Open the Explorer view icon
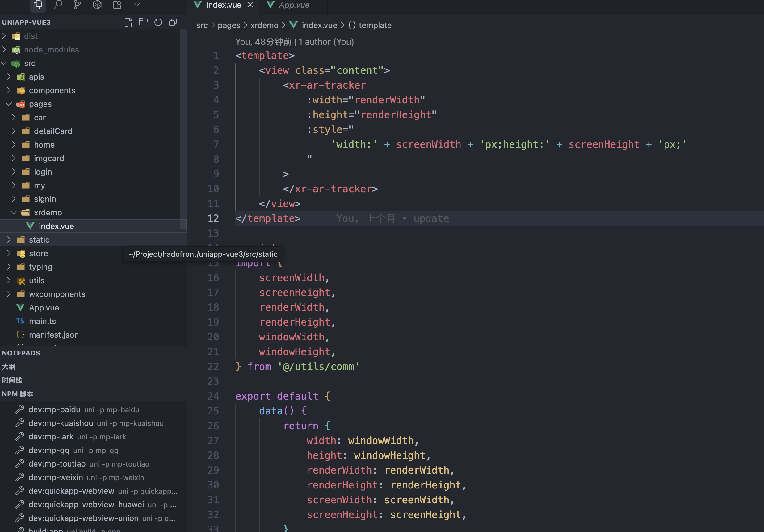764x532 pixels. (x=38, y=5)
